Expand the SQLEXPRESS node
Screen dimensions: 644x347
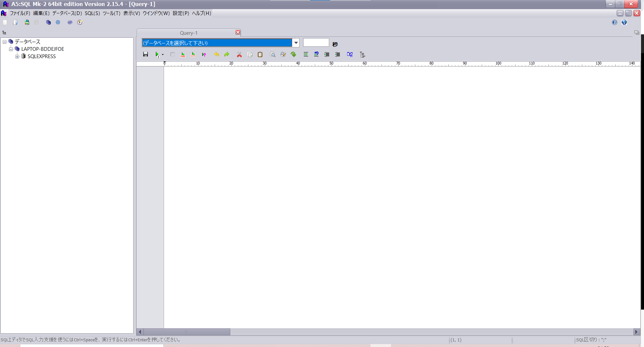coord(17,56)
